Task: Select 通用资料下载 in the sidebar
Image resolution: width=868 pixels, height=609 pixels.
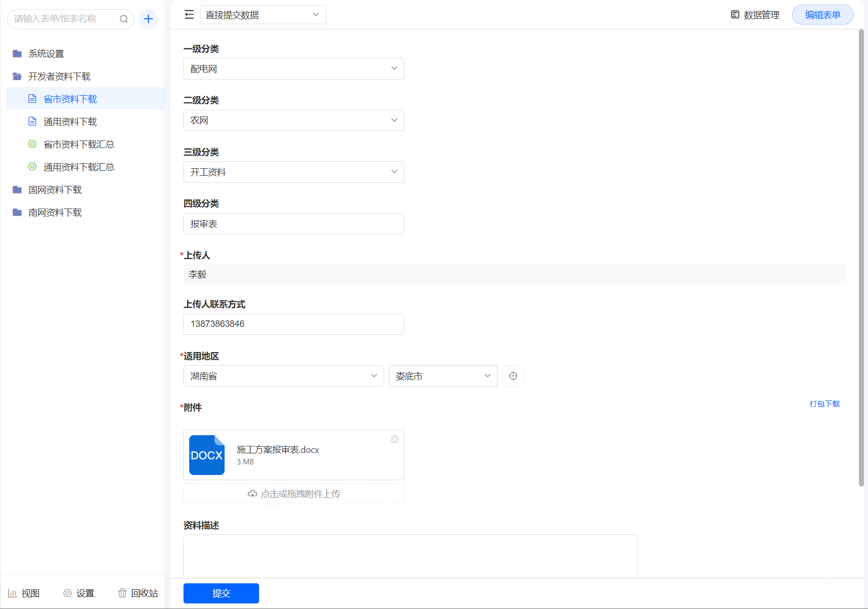Action: coord(70,122)
